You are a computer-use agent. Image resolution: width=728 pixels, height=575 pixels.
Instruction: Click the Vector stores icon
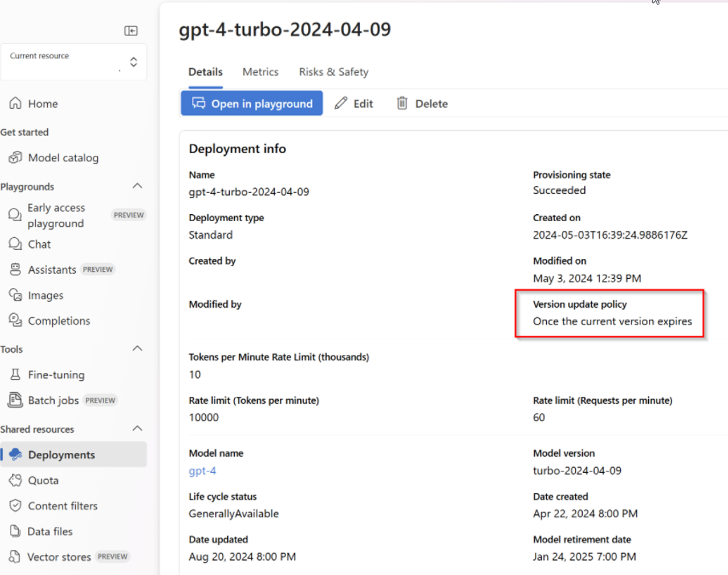point(14,556)
